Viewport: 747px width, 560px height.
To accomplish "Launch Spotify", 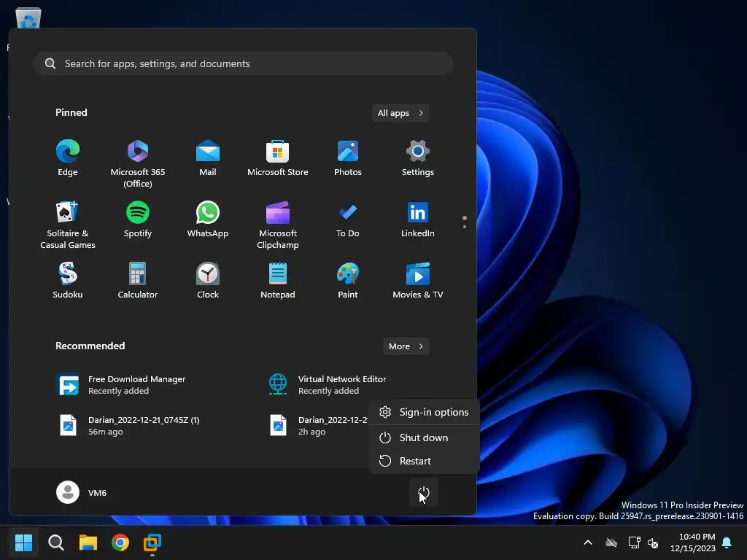I will coord(138,219).
